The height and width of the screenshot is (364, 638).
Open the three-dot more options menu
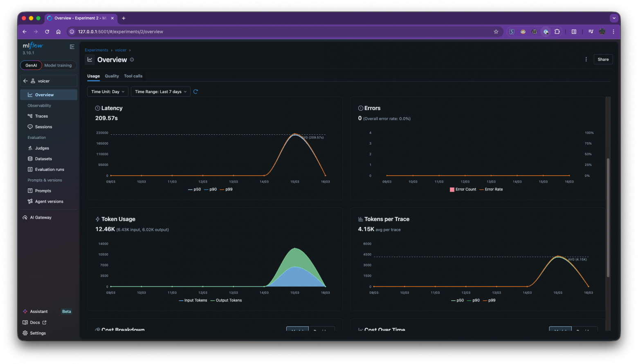point(586,59)
